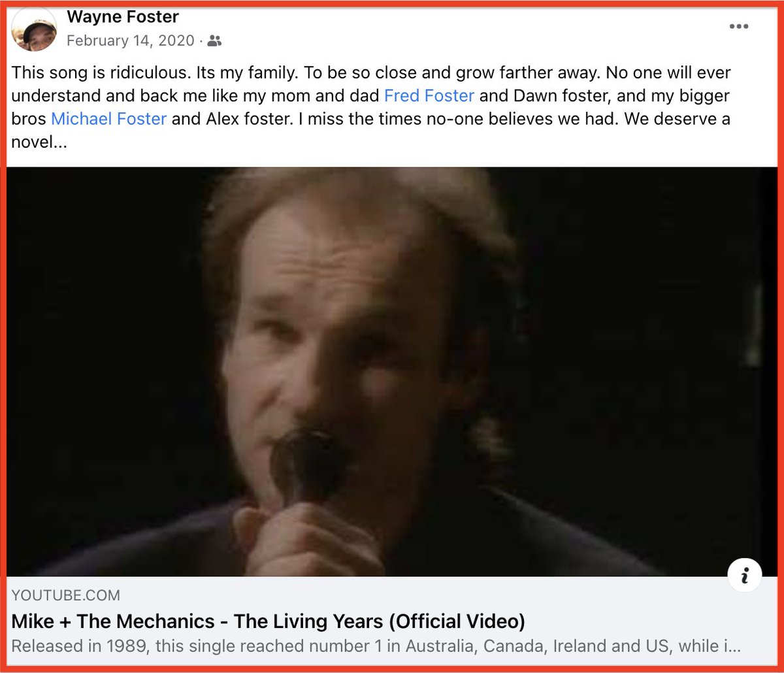Click the friends audience icon beside the date

click(214, 41)
